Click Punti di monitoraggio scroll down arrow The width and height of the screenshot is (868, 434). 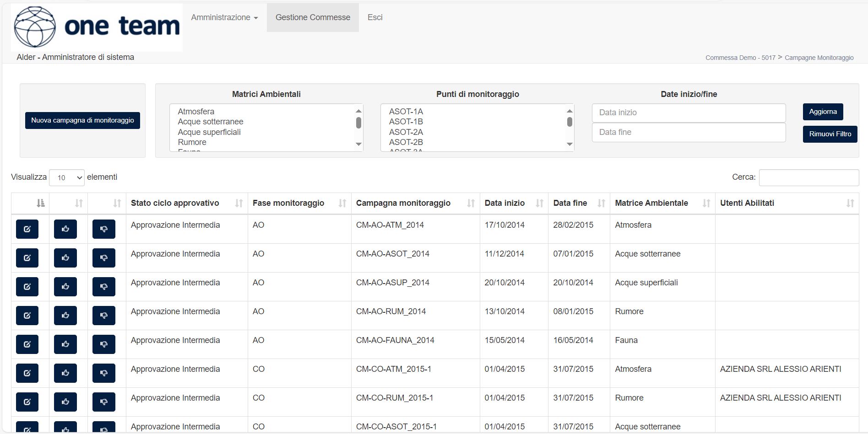tap(570, 145)
